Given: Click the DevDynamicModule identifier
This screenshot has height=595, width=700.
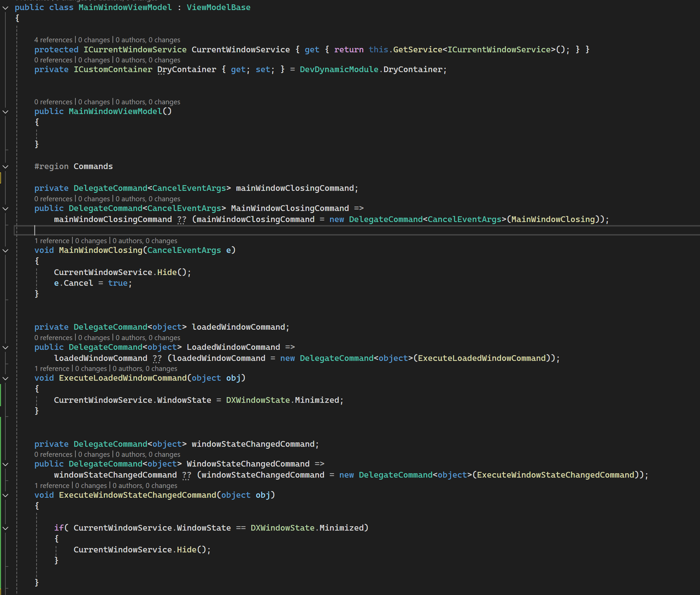Looking at the screenshot, I should click(339, 69).
